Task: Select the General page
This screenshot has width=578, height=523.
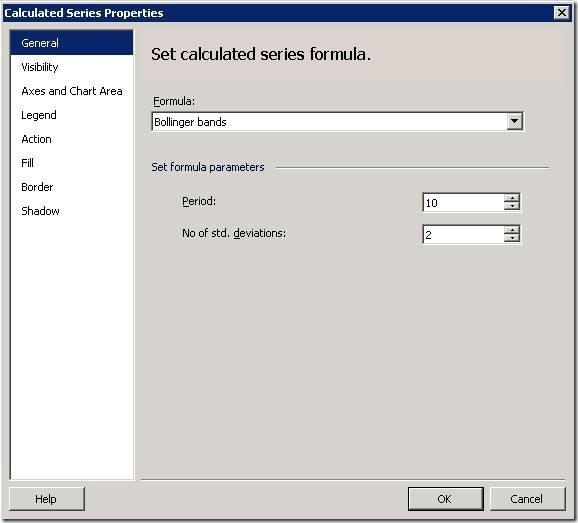Action: 72,43
